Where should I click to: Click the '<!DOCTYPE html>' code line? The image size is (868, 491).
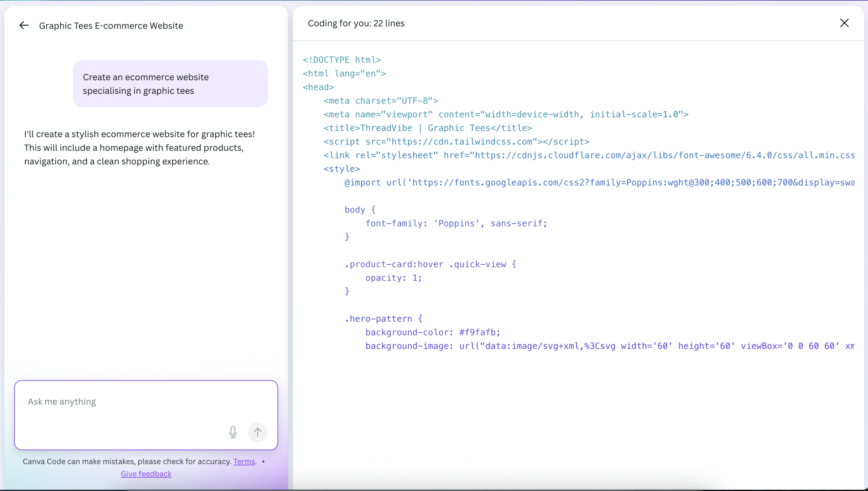(x=342, y=60)
